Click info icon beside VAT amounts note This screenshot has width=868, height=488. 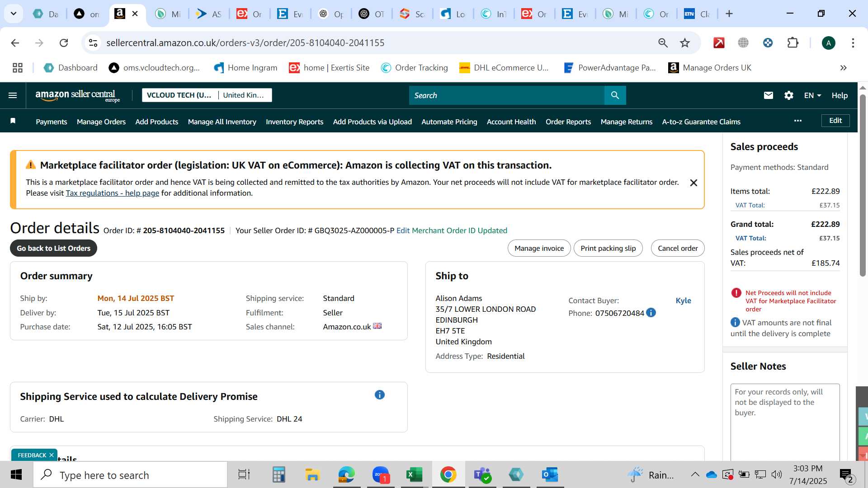(x=735, y=322)
